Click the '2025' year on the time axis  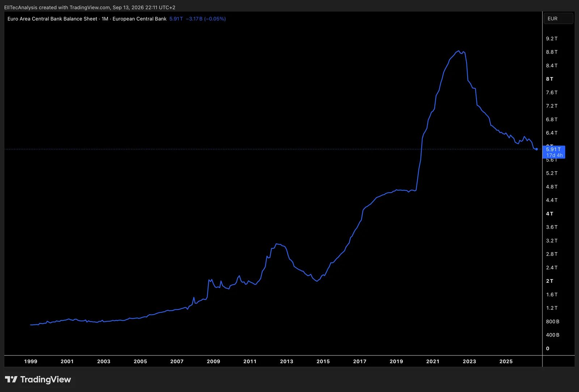click(506, 361)
